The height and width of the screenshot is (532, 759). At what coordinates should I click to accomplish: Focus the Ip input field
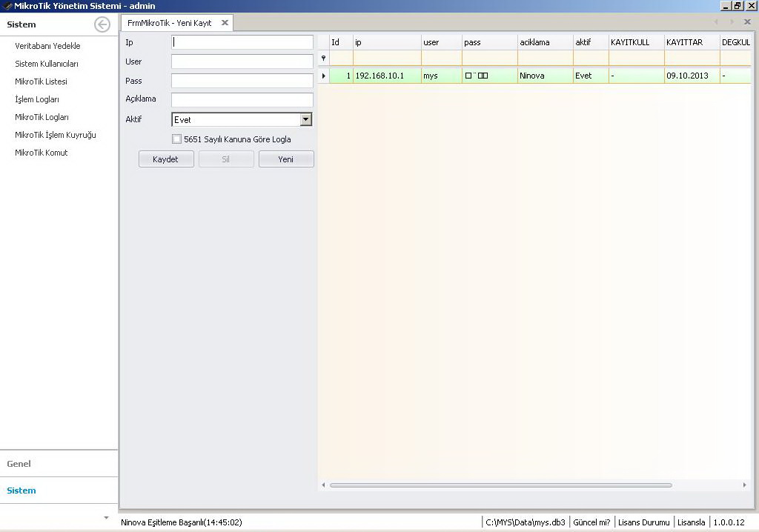pyautogui.click(x=242, y=42)
